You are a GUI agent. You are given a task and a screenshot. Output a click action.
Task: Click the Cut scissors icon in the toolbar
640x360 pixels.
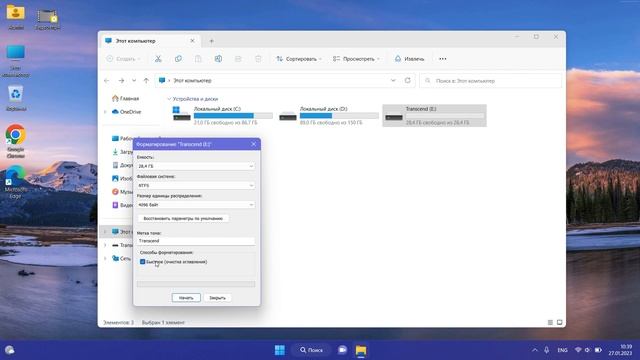158,59
